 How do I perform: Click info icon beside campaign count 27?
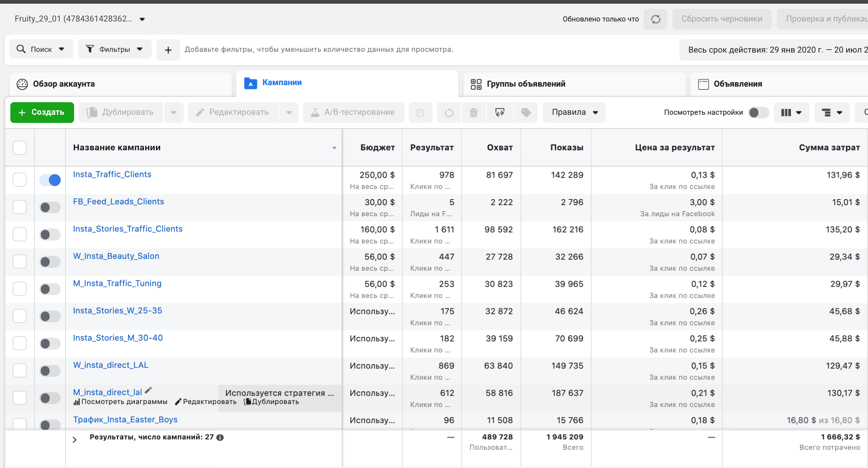[220, 438]
